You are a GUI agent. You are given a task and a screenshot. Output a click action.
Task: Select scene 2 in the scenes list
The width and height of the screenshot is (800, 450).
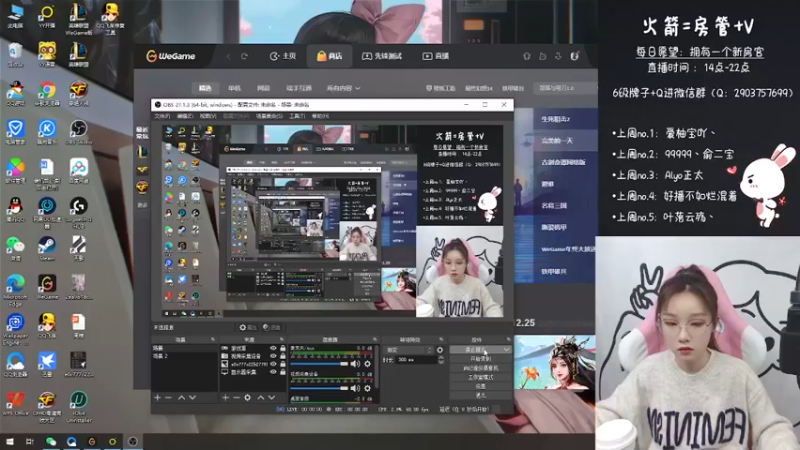(184, 356)
